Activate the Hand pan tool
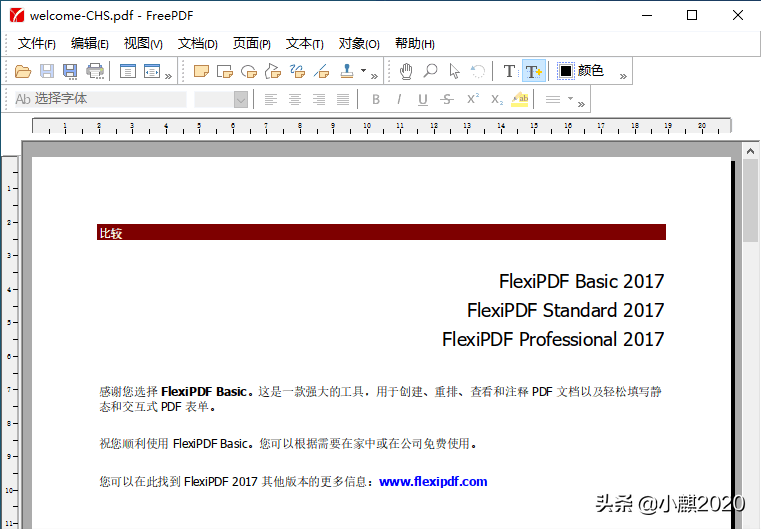The width and height of the screenshot is (761, 529). click(406, 71)
